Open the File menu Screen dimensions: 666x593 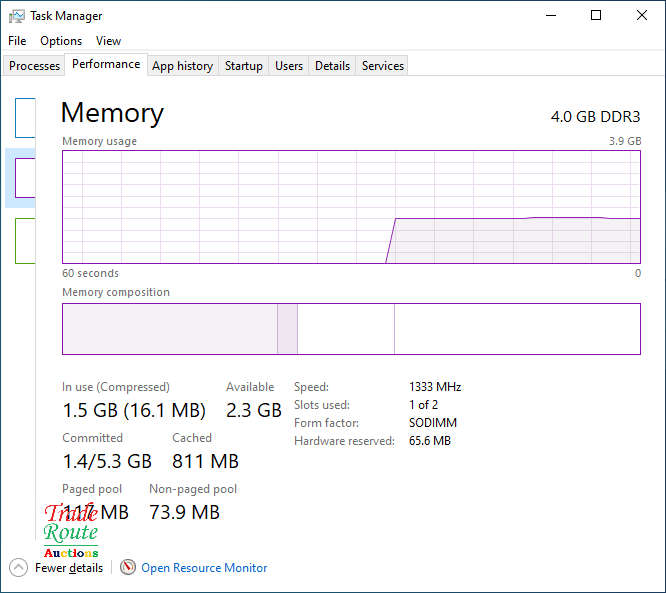click(x=17, y=41)
